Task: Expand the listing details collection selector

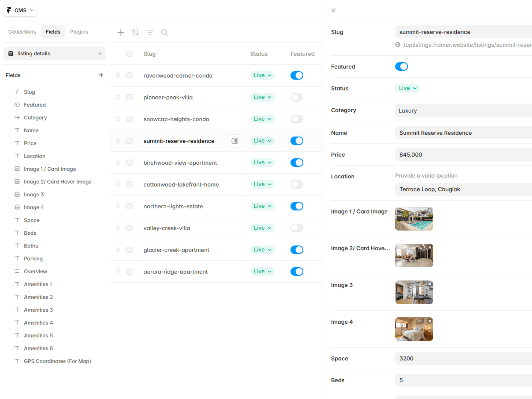Action: (54, 53)
